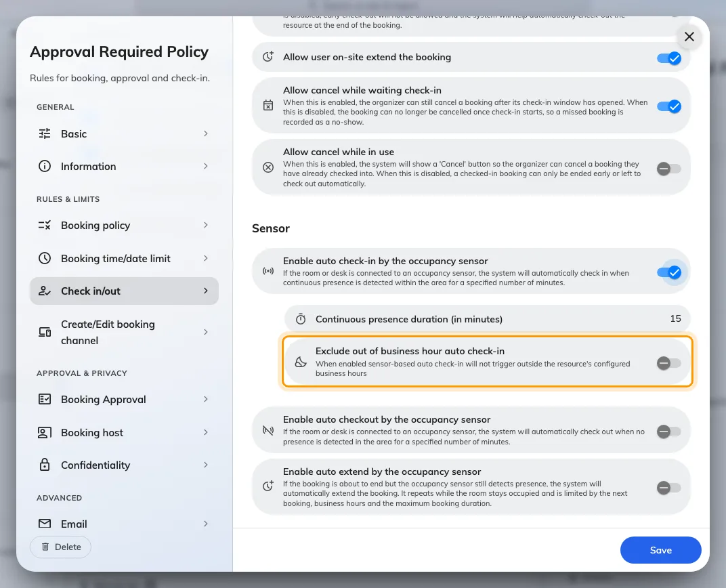Click the Information circle icon
Viewport: 726px width, 588px height.
45,166
